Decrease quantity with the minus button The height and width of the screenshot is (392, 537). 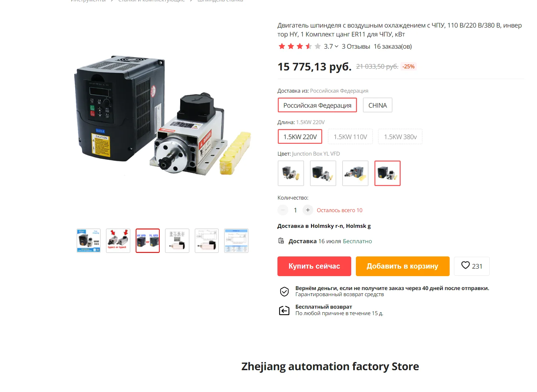283,210
